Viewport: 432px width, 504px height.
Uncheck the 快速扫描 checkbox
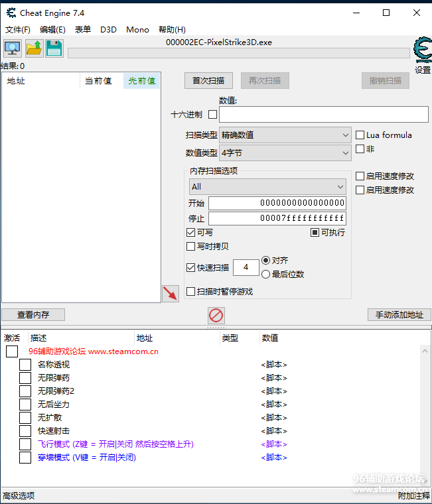click(191, 268)
